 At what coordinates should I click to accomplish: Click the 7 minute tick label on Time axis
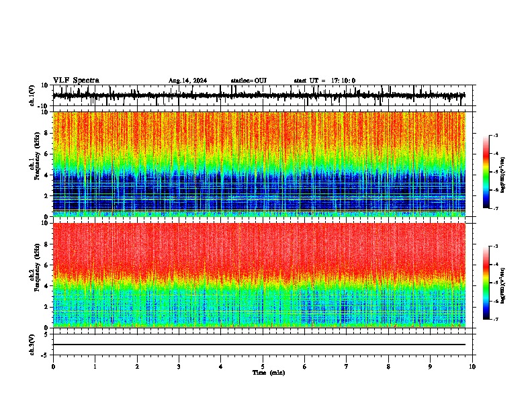[x=347, y=367]
